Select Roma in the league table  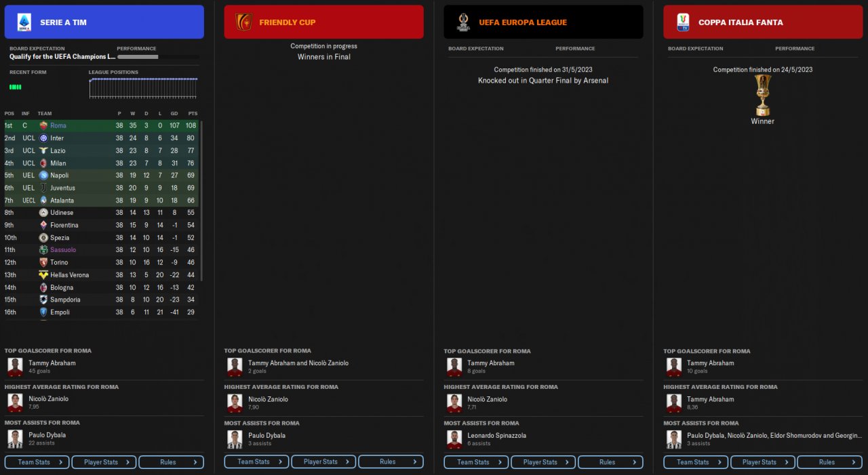58,125
